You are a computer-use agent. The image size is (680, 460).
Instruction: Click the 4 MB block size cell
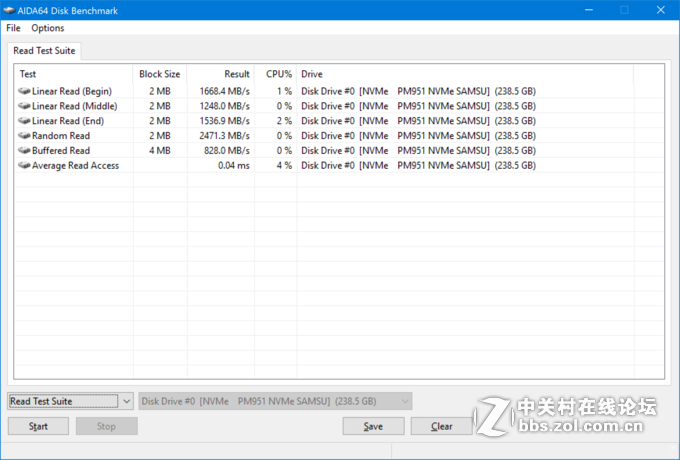click(160, 150)
